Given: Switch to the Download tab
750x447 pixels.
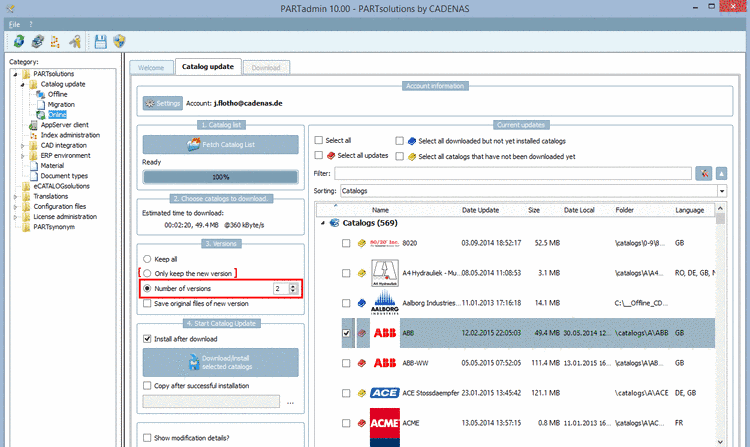Looking at the screenshot, I should [x=266, y=68].
